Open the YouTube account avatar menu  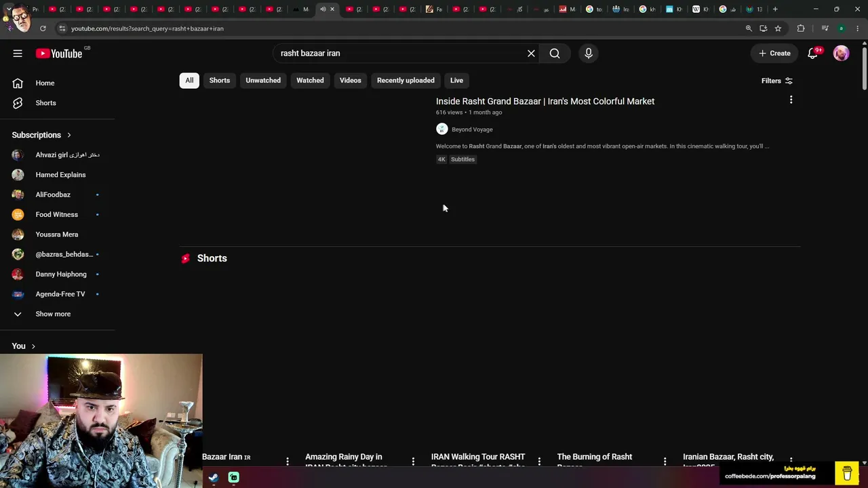pyautogui.click(x=841, y=54)
